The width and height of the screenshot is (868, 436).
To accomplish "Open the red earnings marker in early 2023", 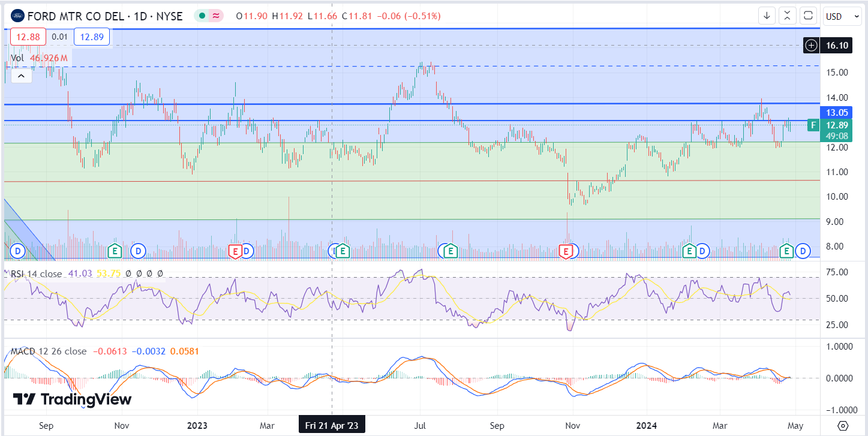I will [235, 251].
